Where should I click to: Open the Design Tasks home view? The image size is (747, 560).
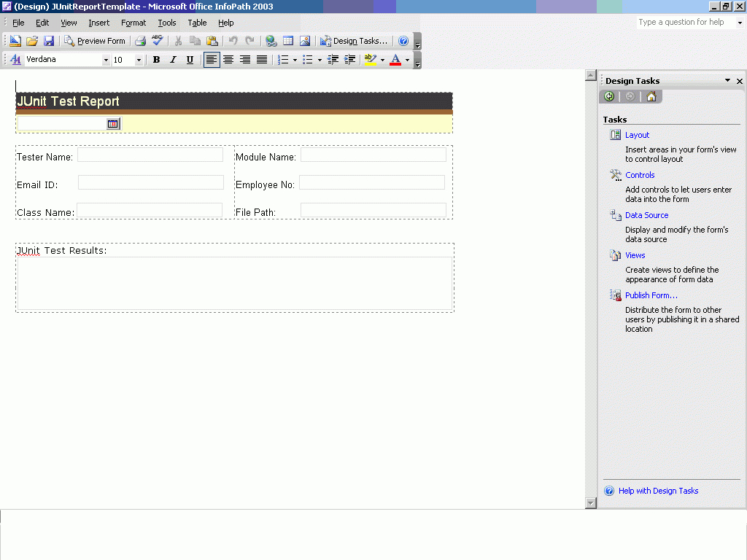(x=651, y=96)
